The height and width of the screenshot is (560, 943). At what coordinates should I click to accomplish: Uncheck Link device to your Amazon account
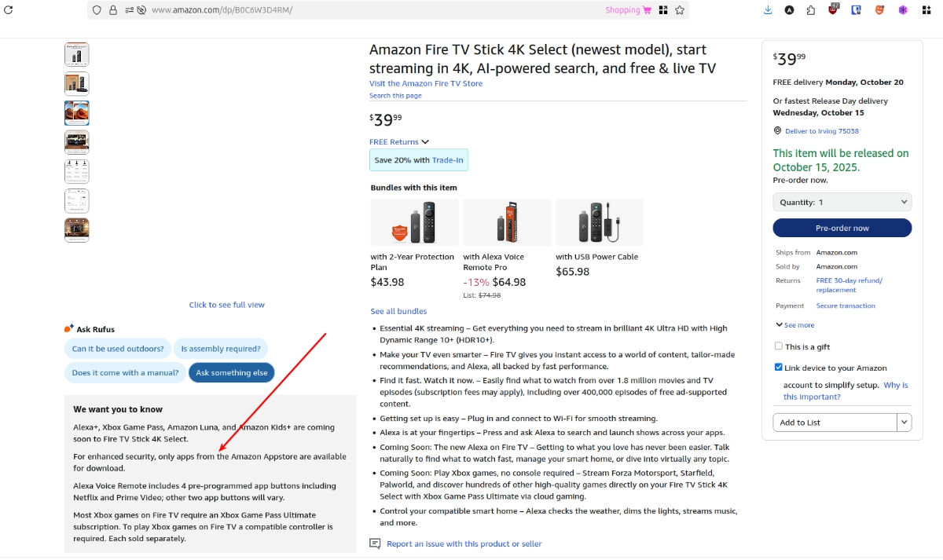[x=779, y=368]
